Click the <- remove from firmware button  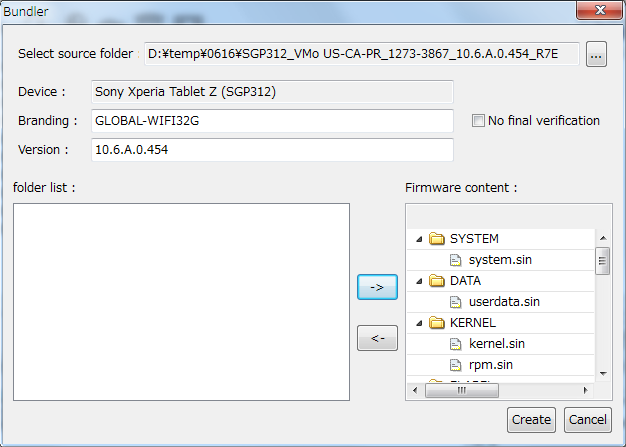tap(377, 338)
